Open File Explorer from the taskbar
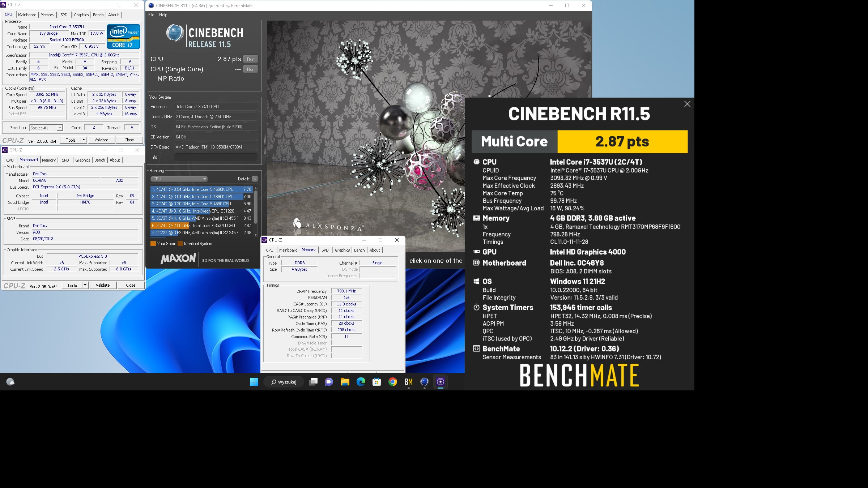The width and height of the screenshot is (868, 488). point(345,382)
